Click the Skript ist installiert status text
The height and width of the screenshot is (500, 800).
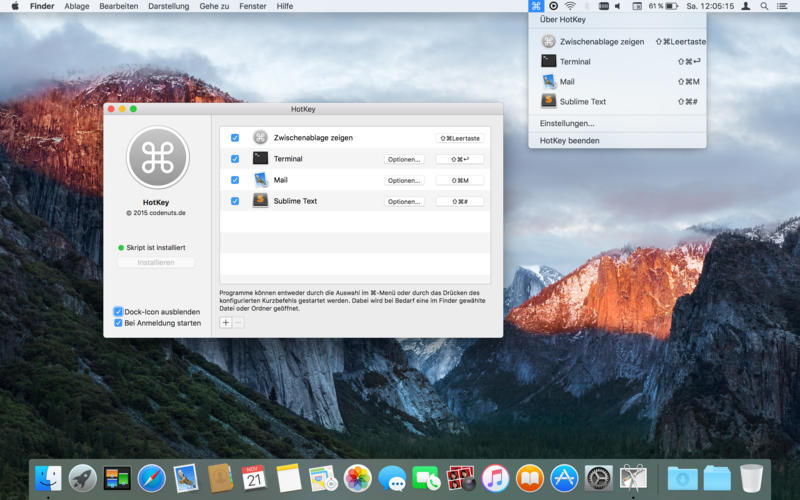[x=156, y=247]
